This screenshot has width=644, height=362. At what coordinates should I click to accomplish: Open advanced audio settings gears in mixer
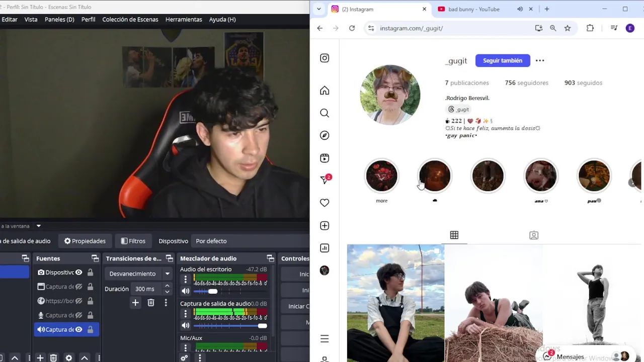pyautogui.click(x=184, y=358)
